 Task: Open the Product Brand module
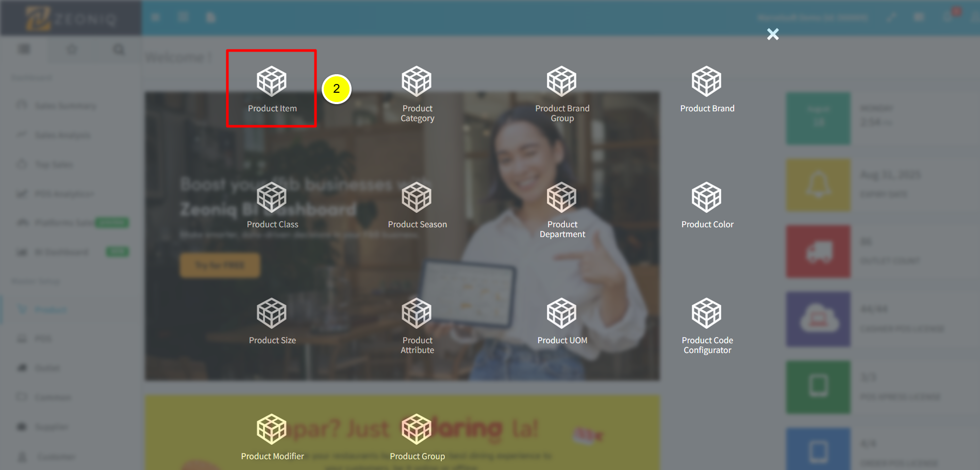click(707, 89)
